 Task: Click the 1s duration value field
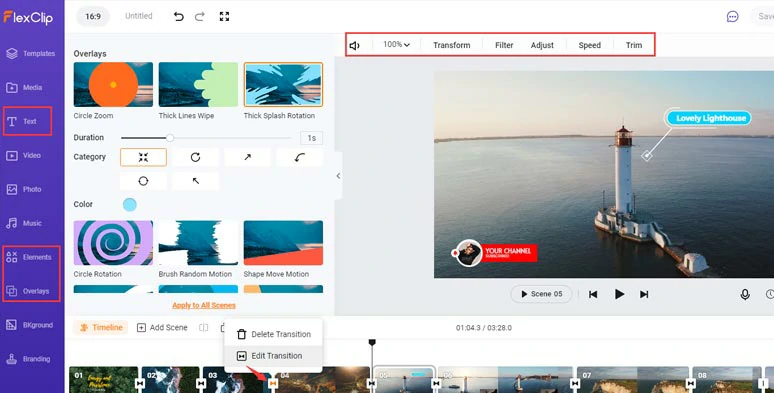point(311,138)
